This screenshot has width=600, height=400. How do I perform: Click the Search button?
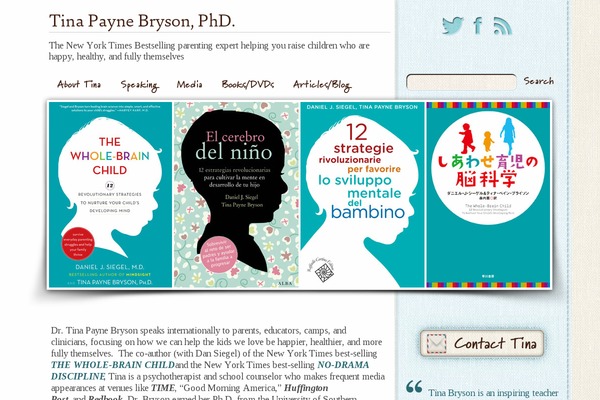click(539, 81)
